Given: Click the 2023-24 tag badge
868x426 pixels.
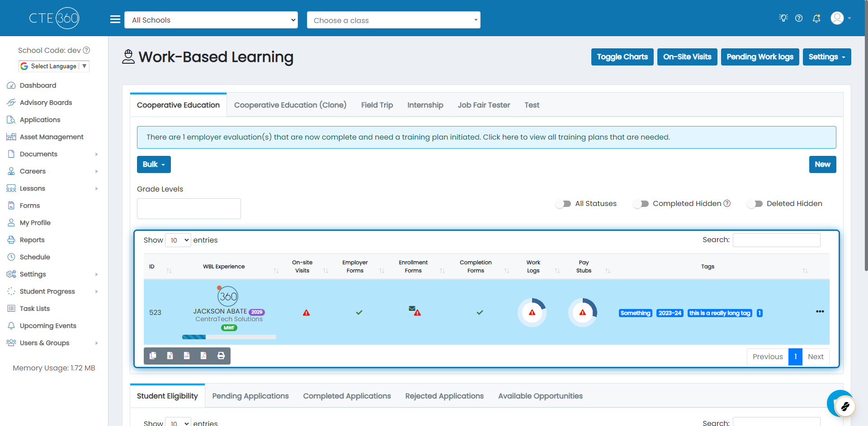Looking at the screenshot, I should [670, 313].
